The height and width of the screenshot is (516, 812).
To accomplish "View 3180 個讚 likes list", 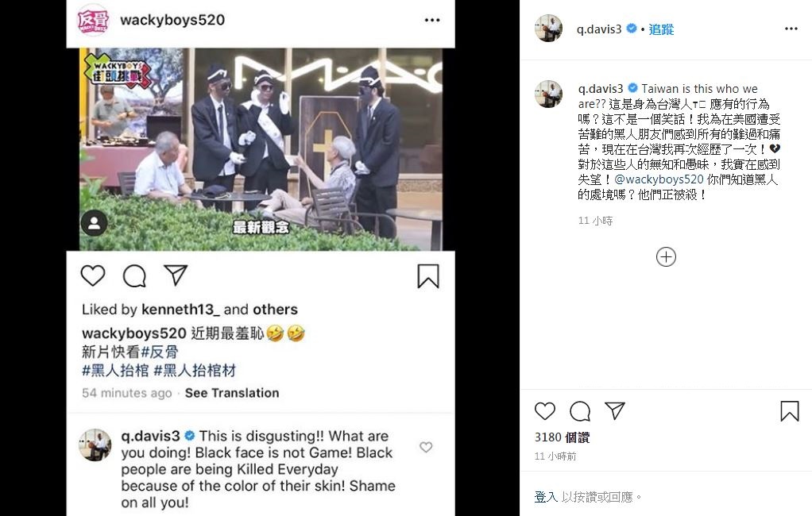I will [x=562, y=437].
